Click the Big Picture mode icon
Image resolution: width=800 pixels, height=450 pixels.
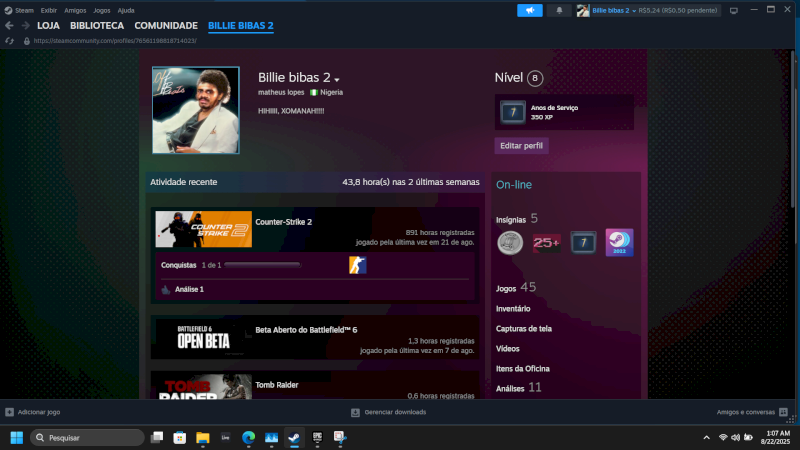coord(733,10)
